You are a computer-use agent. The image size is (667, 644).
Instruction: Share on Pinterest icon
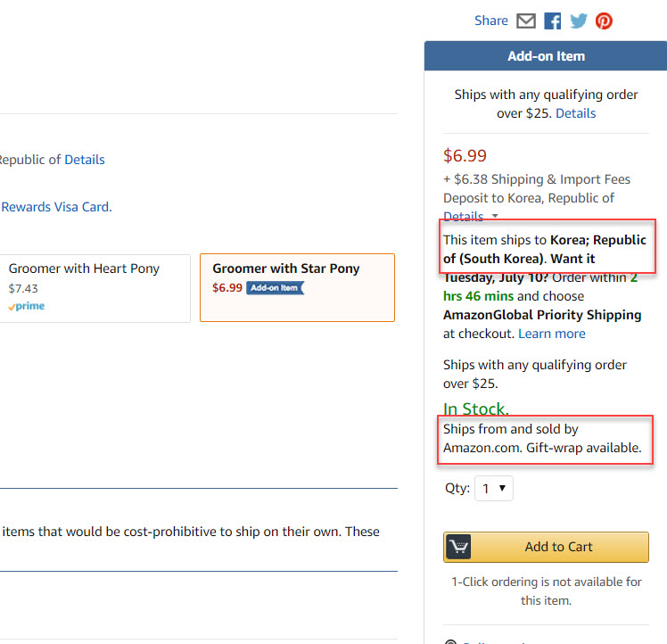(x=604, y=21)
